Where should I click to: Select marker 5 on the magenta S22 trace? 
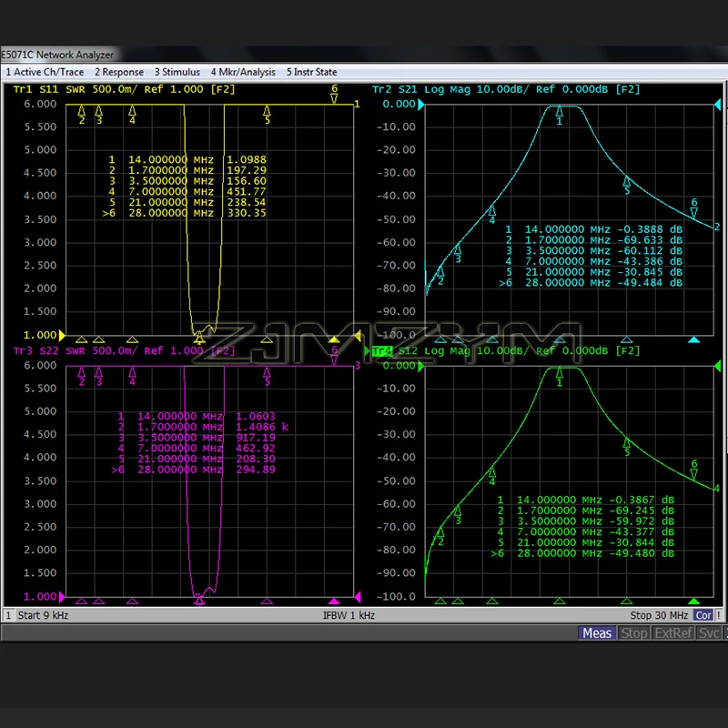[267, 377]
